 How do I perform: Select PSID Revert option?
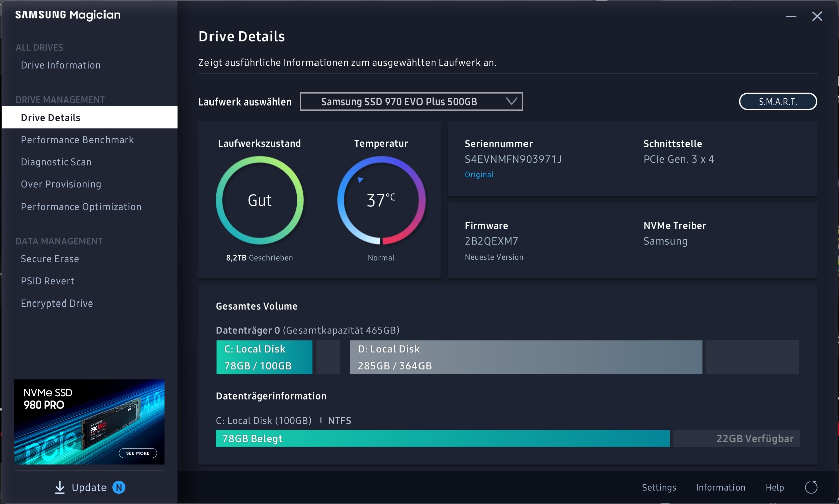pos(48,281)
